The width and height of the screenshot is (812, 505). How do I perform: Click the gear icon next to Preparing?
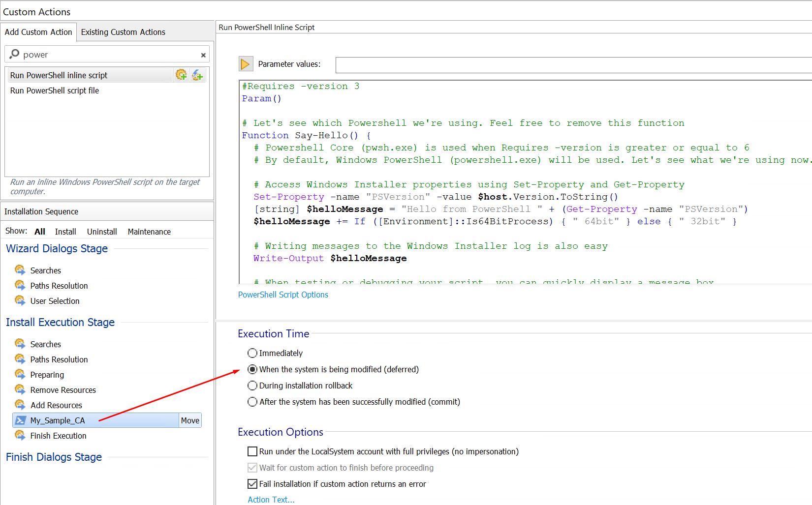click(x=20, y=375)
